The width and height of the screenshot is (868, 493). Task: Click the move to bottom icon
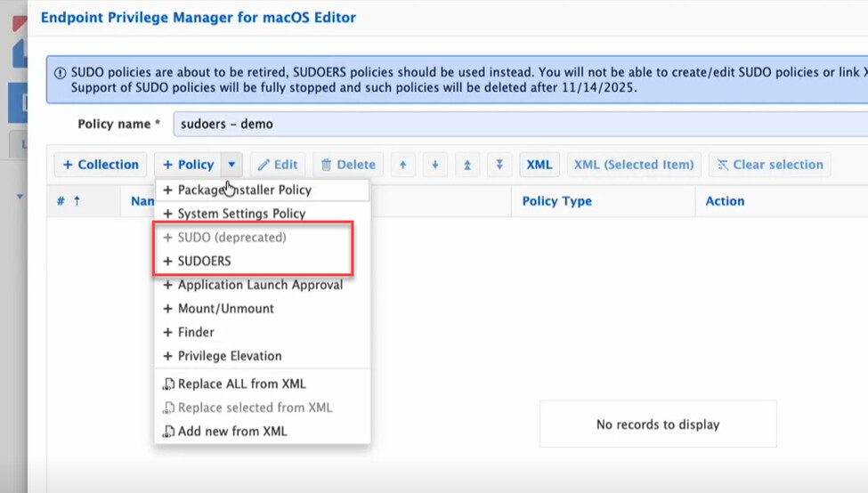click(499, 165)
